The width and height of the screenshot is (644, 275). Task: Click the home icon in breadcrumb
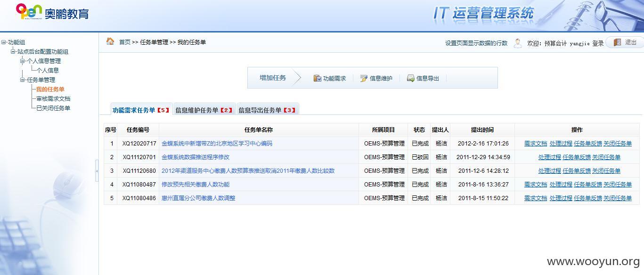[x=110, y=41]
